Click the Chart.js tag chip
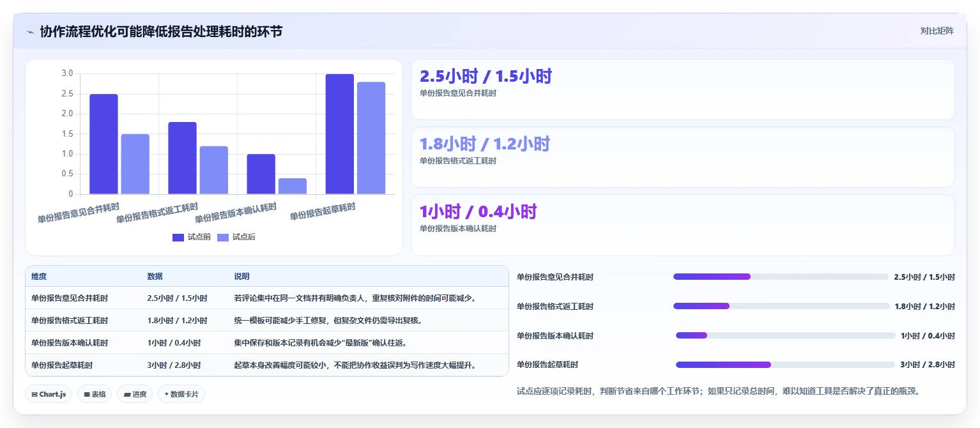 [x=49, y=394]
